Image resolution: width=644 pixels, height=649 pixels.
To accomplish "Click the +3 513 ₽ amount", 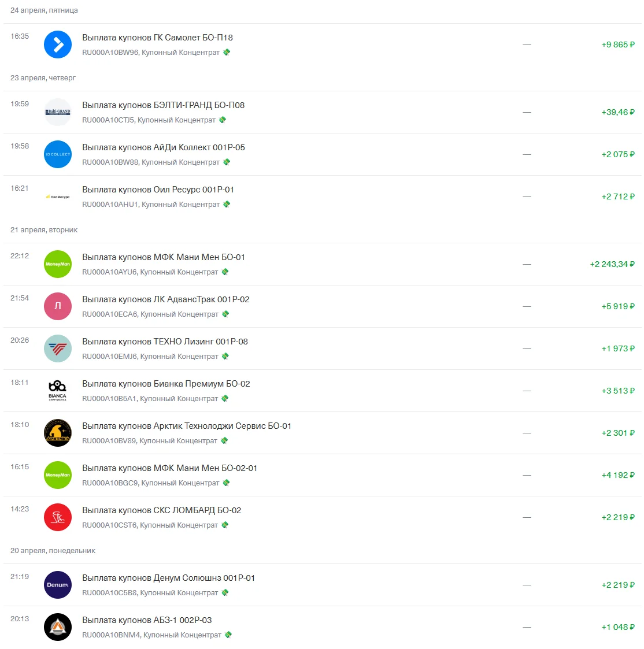I will pos(617,391).
